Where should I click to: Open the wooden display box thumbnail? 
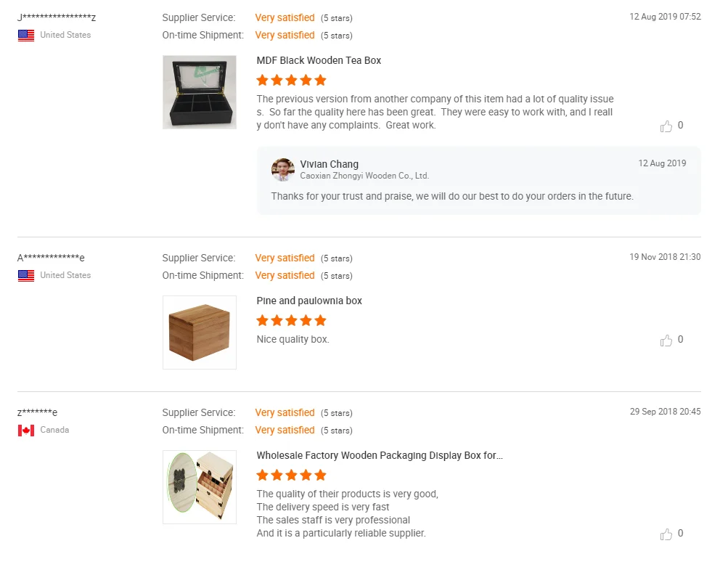click(x=200, y=487)
